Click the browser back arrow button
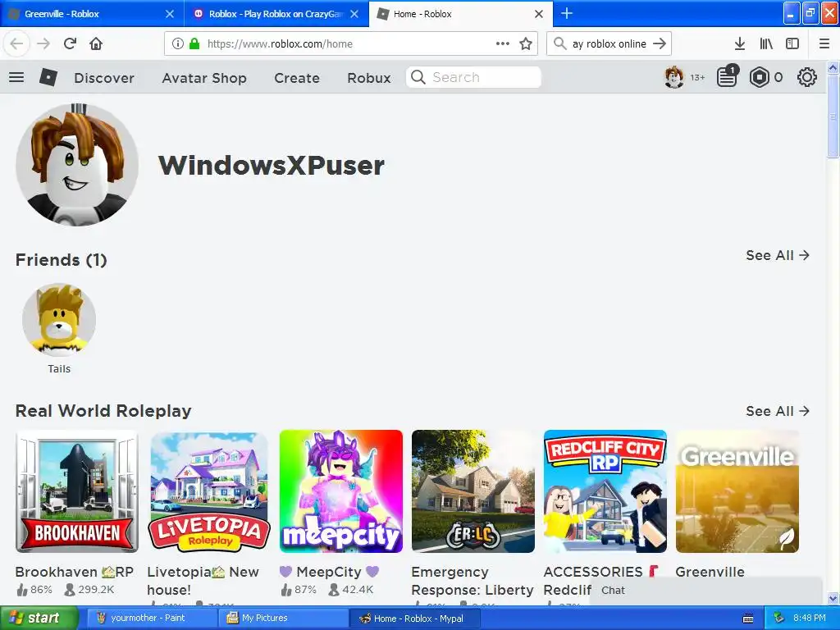Screen dimensions: 840x630 [16, 44]
